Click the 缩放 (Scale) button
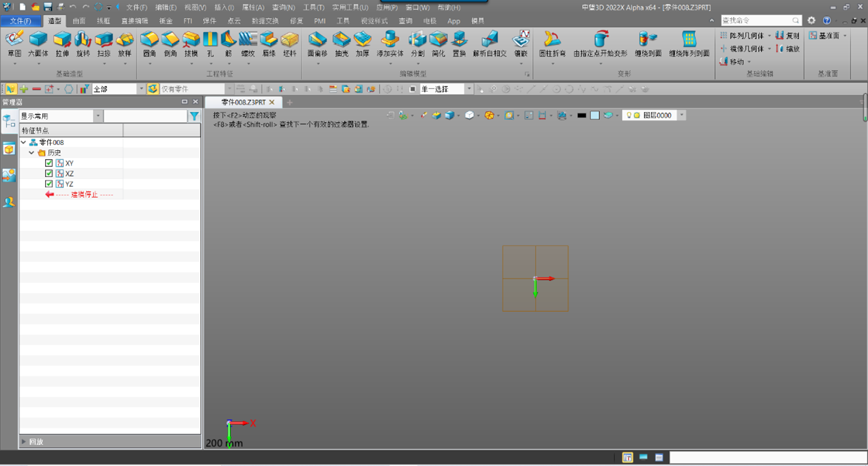868x466 pixels. point(787,49)
